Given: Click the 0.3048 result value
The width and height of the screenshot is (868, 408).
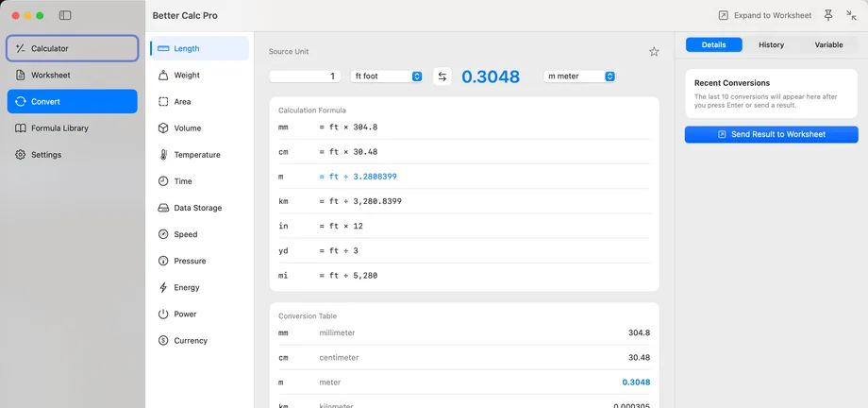Looking at the screenshot, I should [491, 76].
